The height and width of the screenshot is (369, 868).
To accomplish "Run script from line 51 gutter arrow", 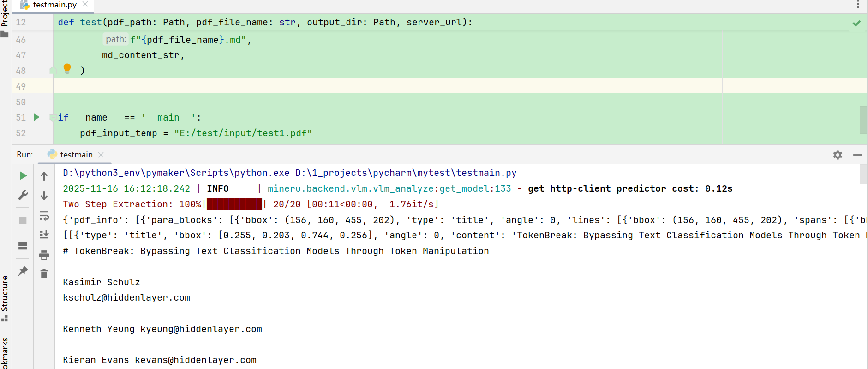I will tap(36, 117).
